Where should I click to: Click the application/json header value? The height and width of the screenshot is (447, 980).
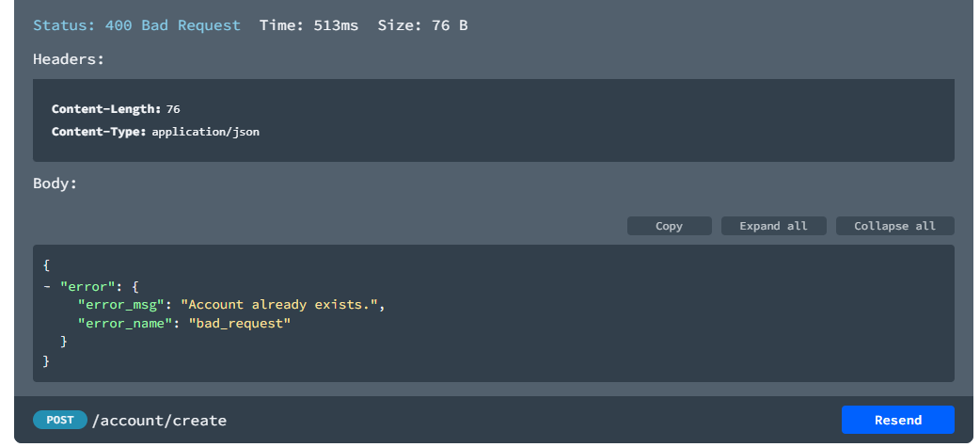click(205, 133)
